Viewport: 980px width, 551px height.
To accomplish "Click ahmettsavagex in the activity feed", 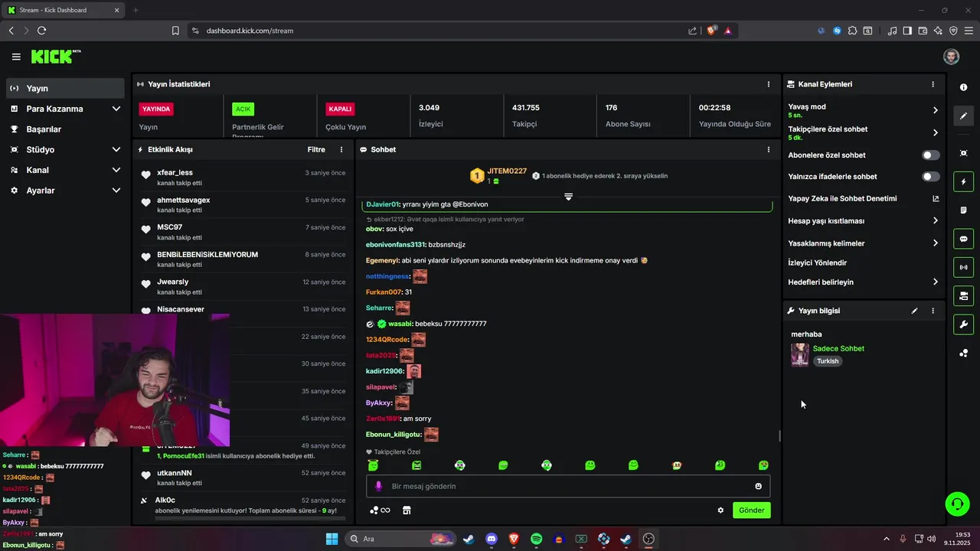I will click(183, 200).
